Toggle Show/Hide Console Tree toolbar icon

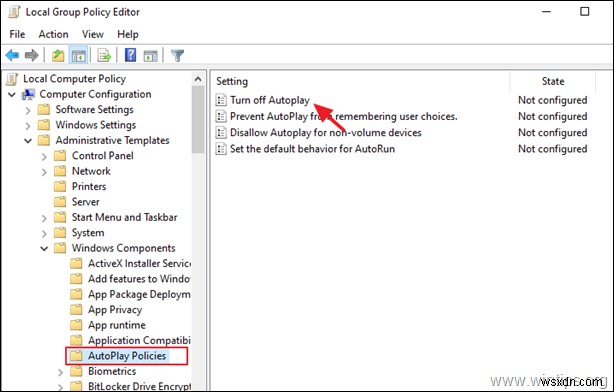point(79,55)
